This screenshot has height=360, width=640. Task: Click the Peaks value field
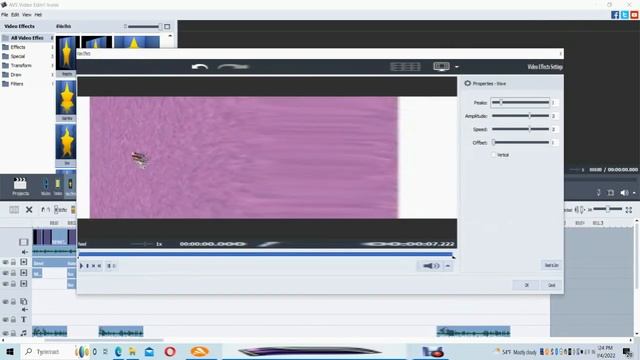(x=554, y=102)
